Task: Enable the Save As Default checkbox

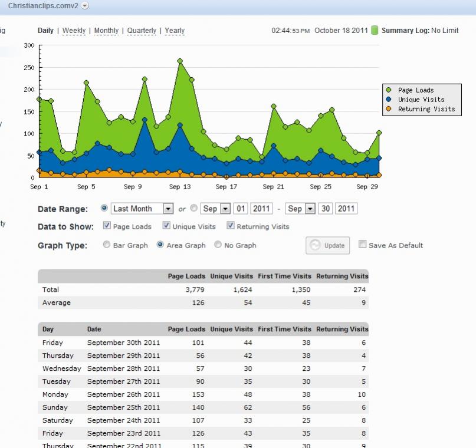Action: 362,245
